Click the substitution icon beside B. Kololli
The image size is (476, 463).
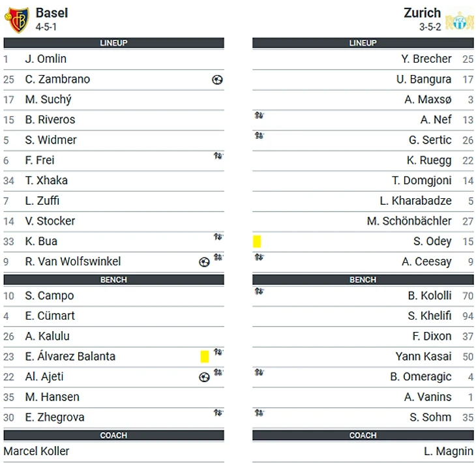259,291
